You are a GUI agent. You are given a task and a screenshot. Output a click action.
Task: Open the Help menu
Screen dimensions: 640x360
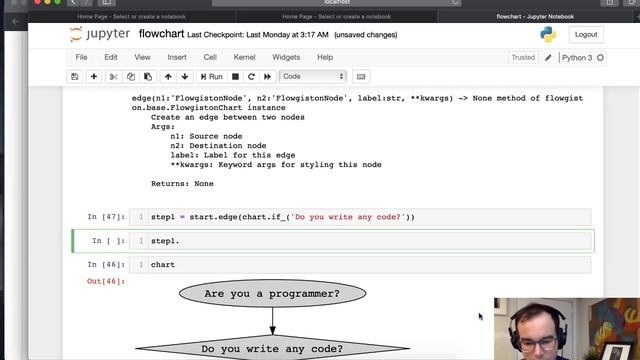325,57
